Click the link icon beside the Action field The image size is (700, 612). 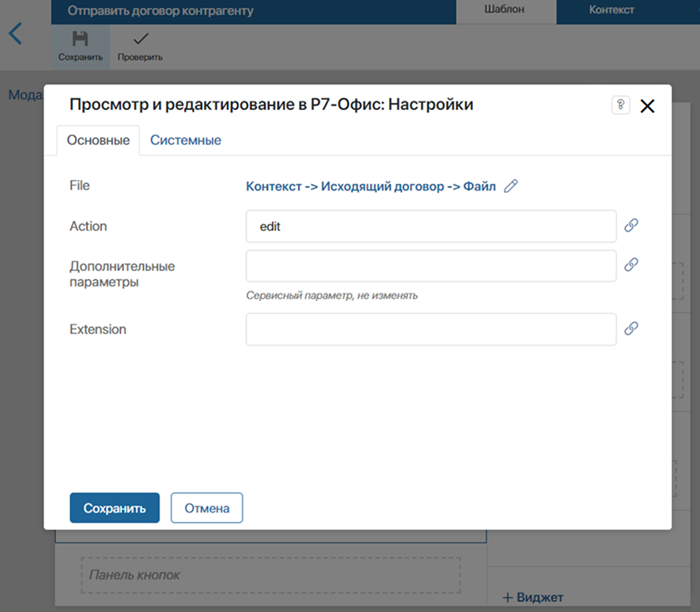(631, 226)
